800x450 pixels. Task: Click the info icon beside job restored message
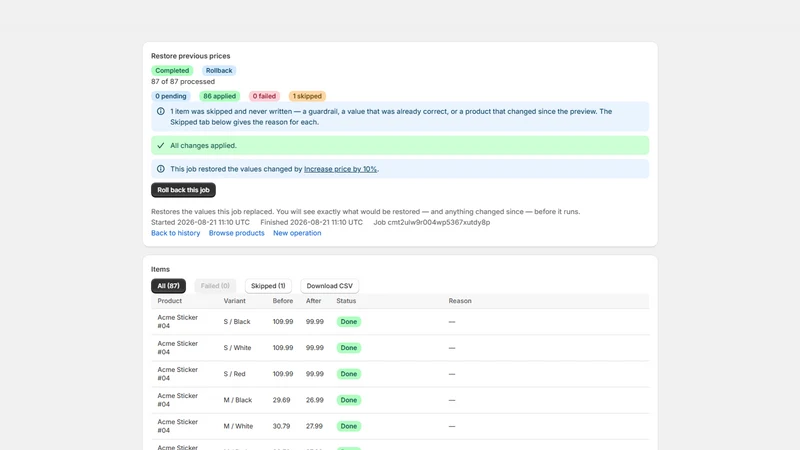tap(161, 169)
